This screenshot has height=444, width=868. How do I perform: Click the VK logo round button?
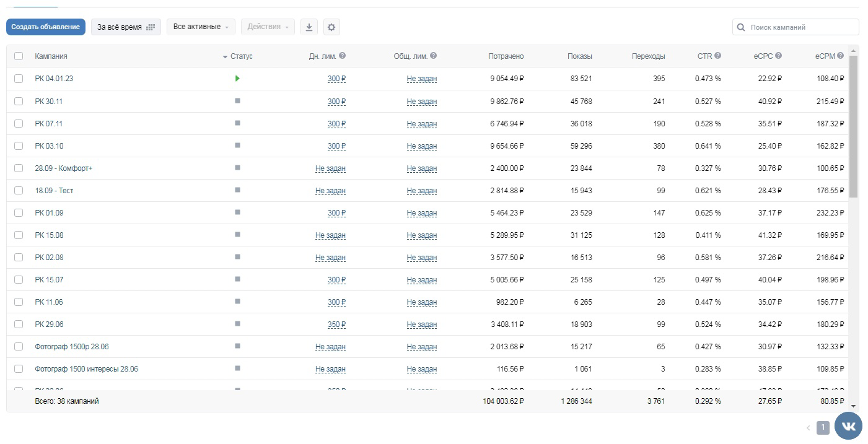848,427
